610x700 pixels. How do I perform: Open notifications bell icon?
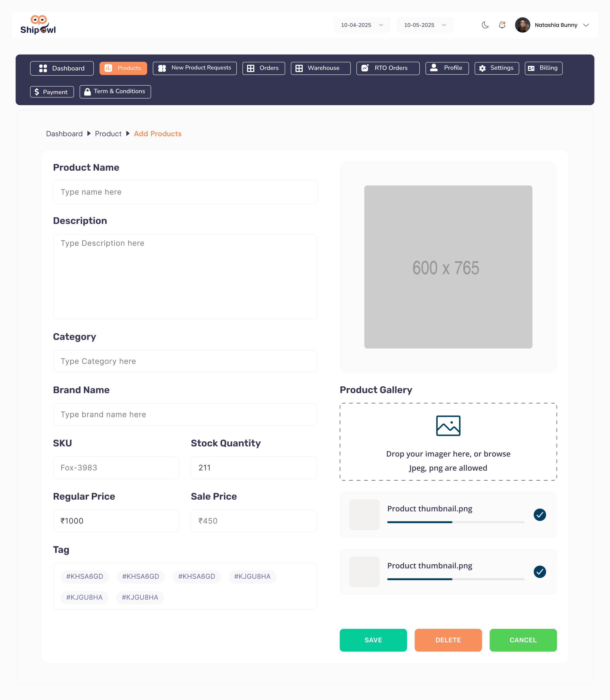[x=502, y=25]
